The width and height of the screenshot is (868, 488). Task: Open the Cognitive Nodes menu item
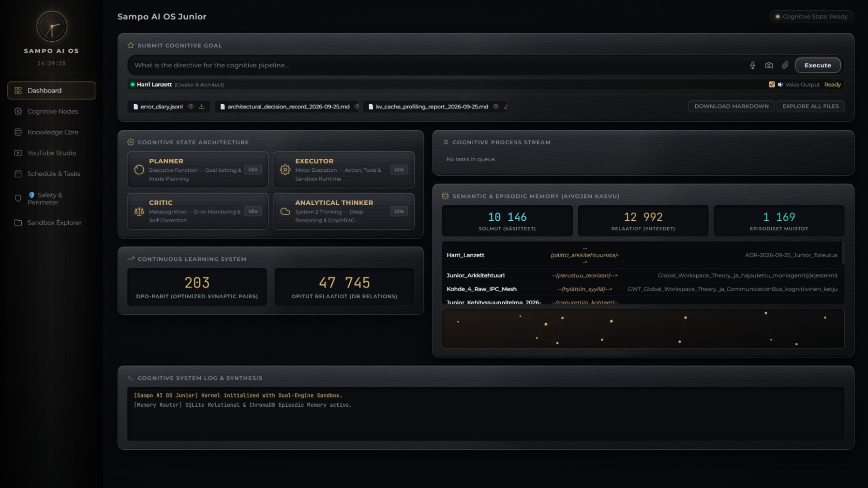[52, 111]
